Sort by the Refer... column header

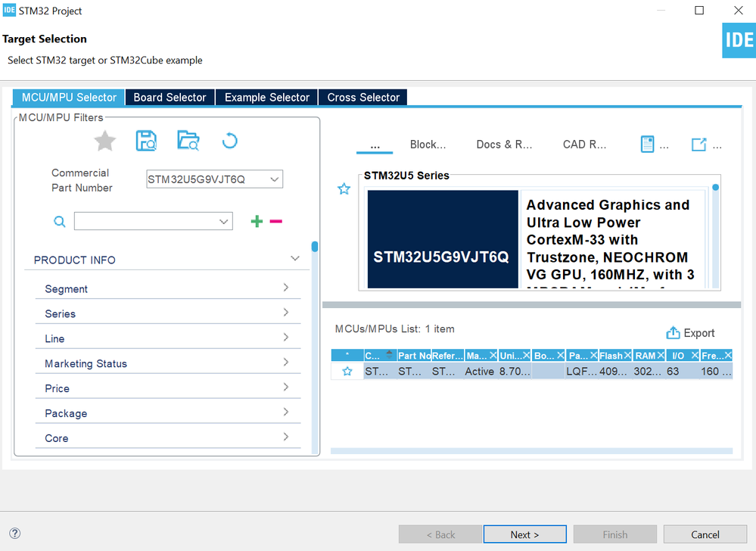447,355
